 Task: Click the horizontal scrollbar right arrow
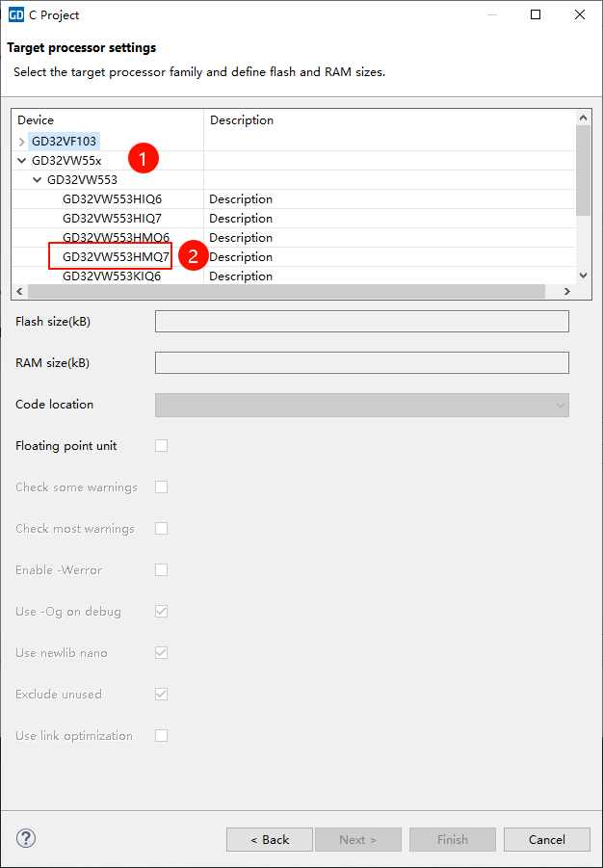point(567,292)
